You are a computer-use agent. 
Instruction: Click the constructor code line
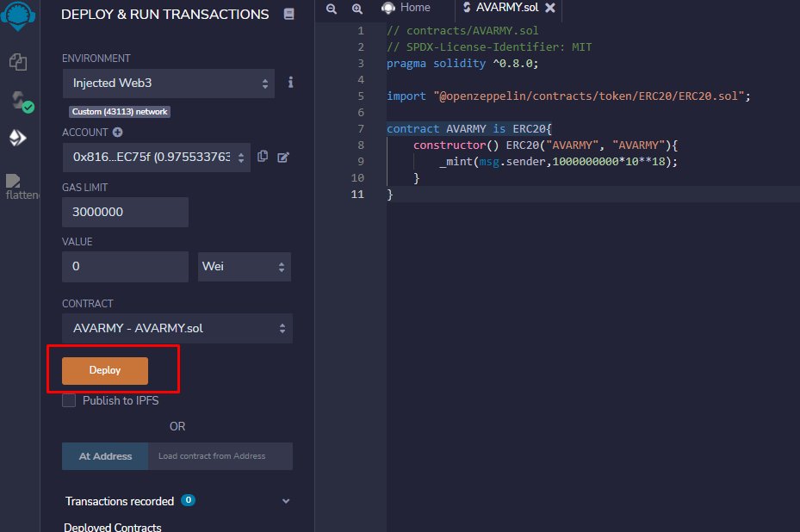coord(545,145)
